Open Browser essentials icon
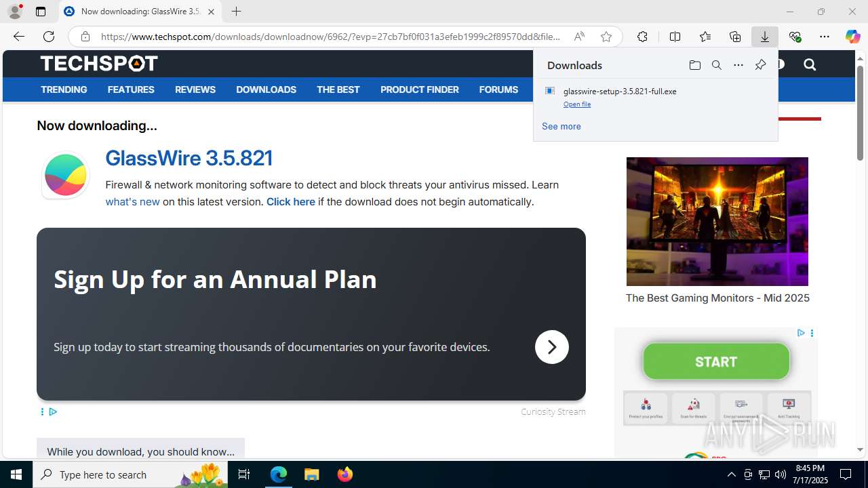The width and height of the screenshot is (868, 488). 795,37
